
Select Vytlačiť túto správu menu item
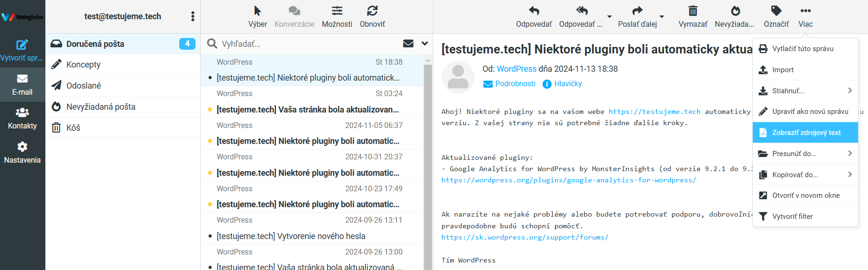click(805, 49)
